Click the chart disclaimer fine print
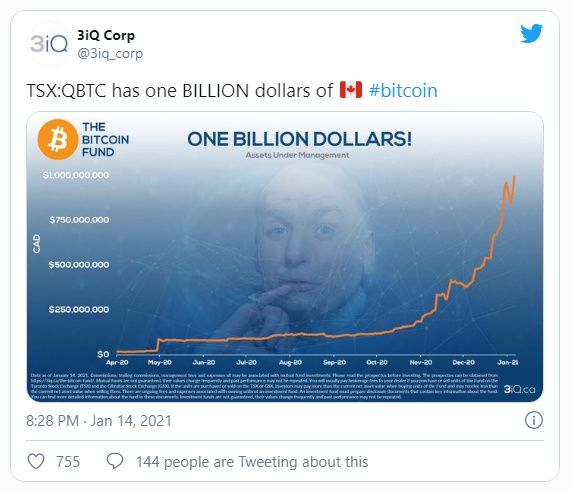The width and height of the screenshot is (572, 491). tap(265, 386)
